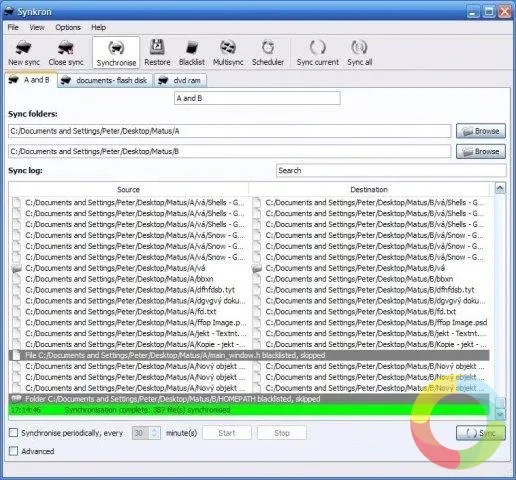Image resolution: width=516 pixels, height=480 pixels.
Task: Click the minutes value field showing 30
Action: (141, 433)
